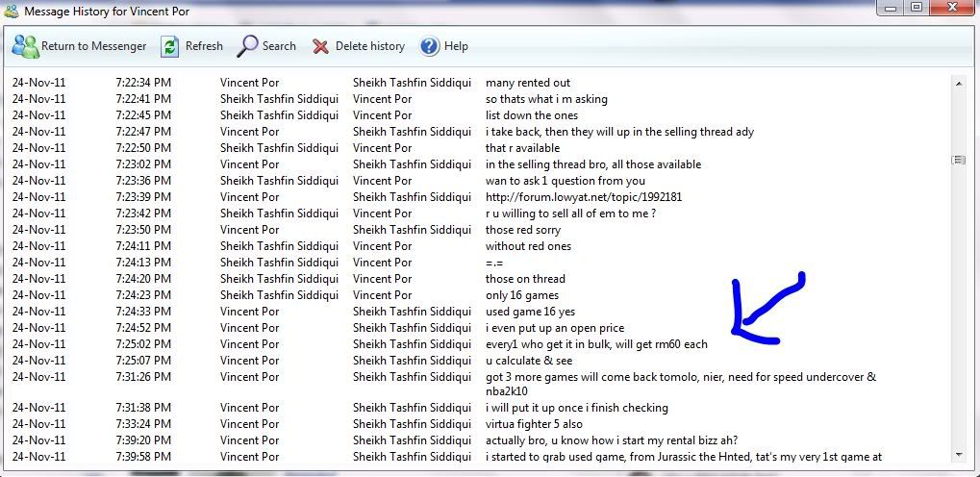This screenshot has height=477, width=980.
Task: Click the scrollbar up arrow
Action: pyautogui.click(x=958, y=84)
